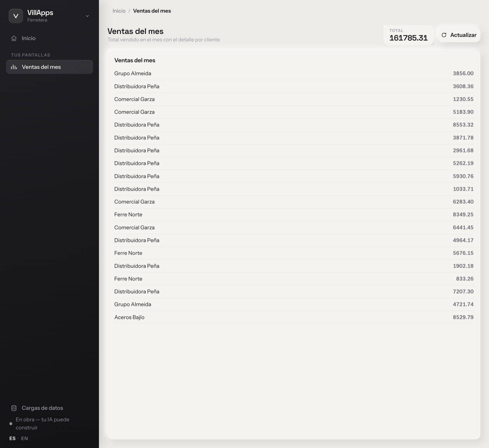Select Ferre Norte in the 833.26 row
Image resolution: width=489 pixels, height=448 pixels.
click(128, 279)
